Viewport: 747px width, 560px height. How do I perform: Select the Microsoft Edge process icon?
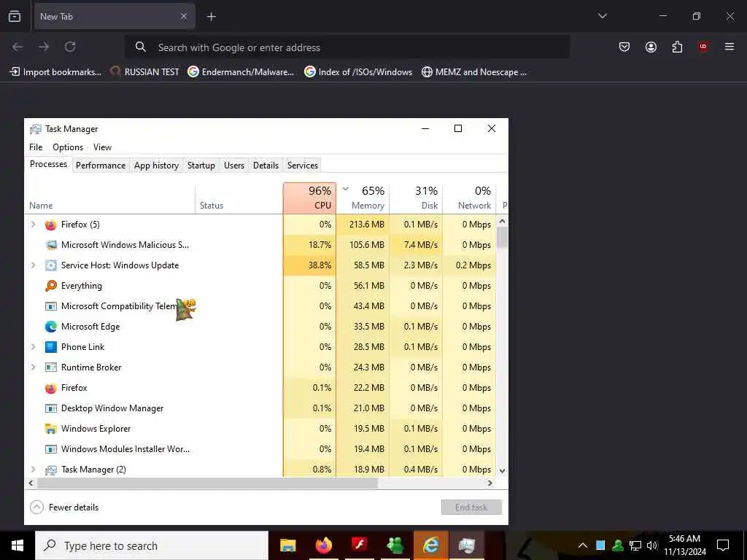pos(50,327)
